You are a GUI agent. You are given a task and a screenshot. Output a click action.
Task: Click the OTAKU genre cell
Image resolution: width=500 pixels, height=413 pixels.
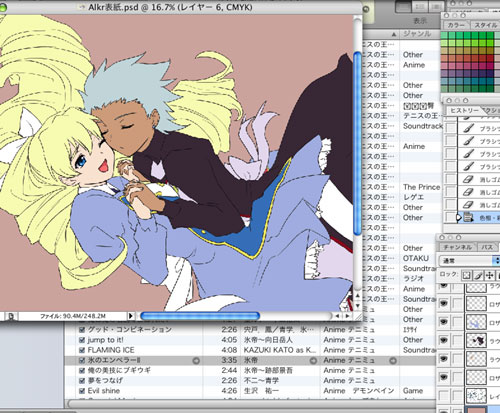[416, 258]
